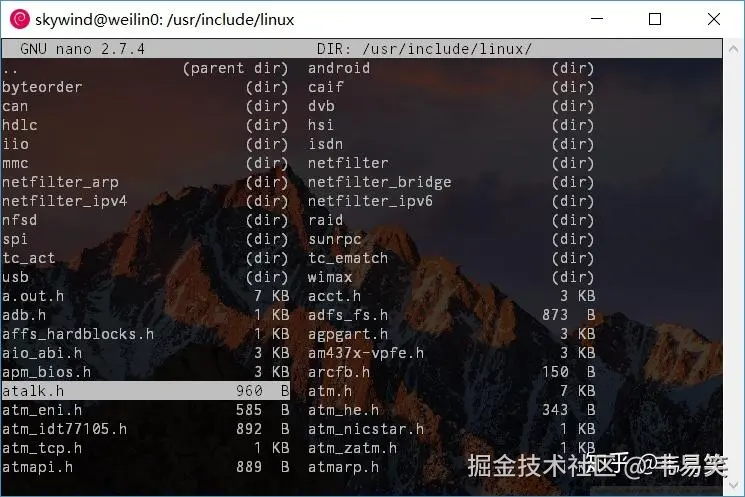Open the tc_ematch directory
Screen dimensions: 745x497
(451, 258)
